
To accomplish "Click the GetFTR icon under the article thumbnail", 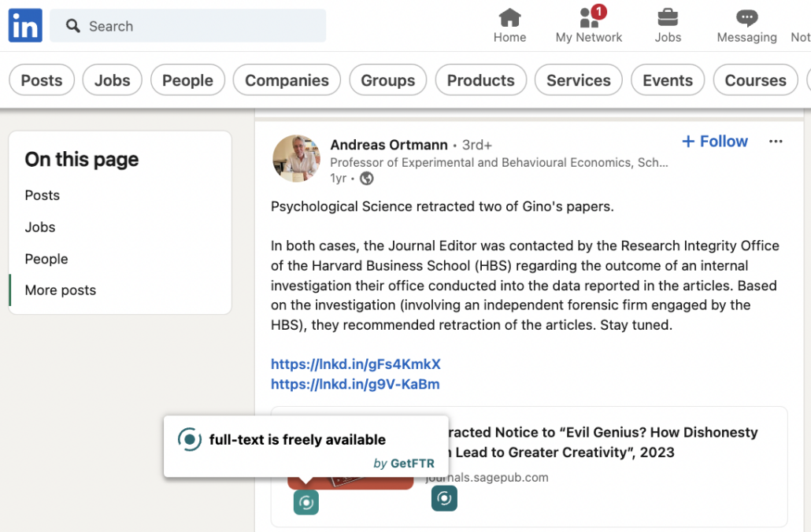I will tap(306, 503).
